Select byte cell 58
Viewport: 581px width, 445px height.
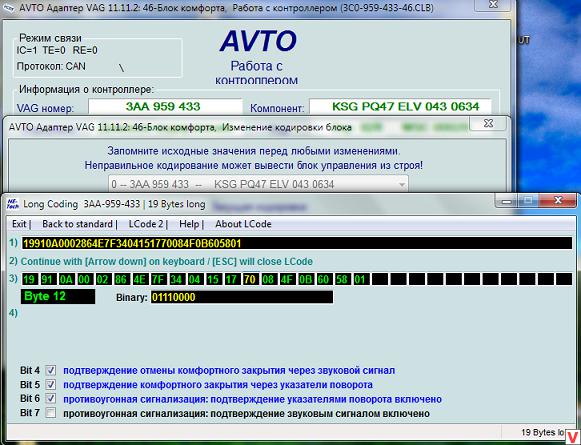click(342, 279)
